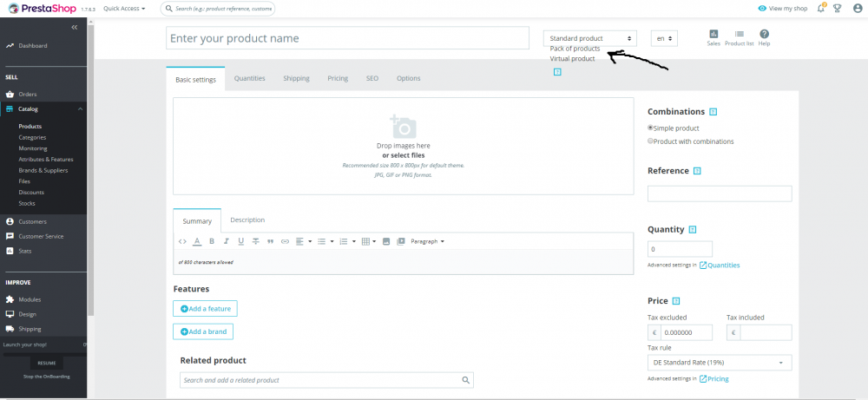
Task: Open the Pricing advanced settings link
Action: coord(713,379)
